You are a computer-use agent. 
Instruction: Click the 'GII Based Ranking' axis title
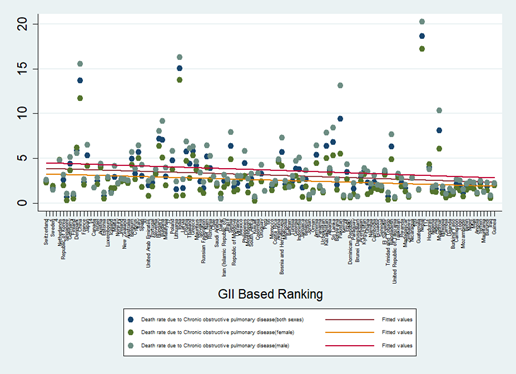pyautogui.click(x=270, y=294)
